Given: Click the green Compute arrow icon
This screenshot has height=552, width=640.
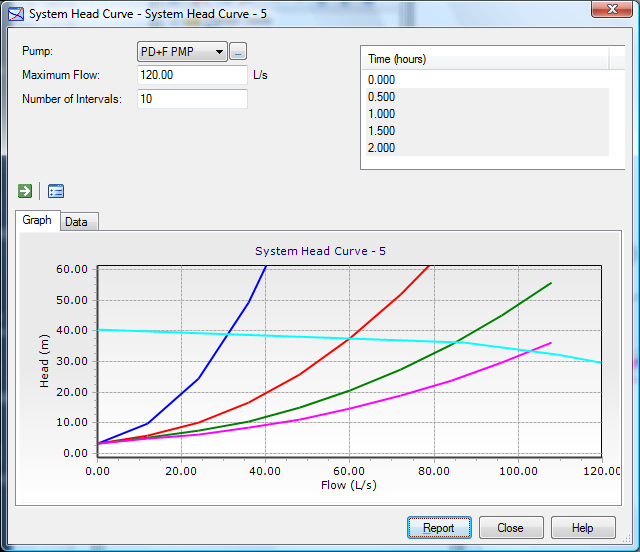Looking at the screenshot, I should tap(25, 191).
